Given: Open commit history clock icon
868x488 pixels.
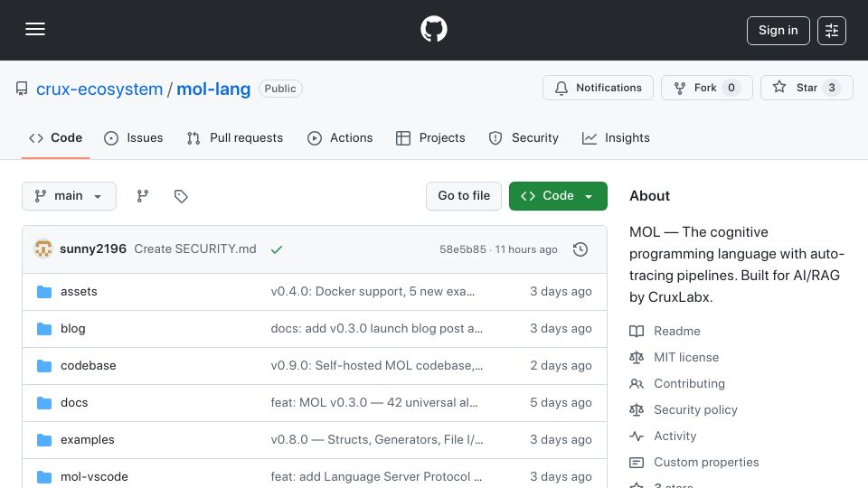Looking at the screenshot, I should (x=580, y=249).
